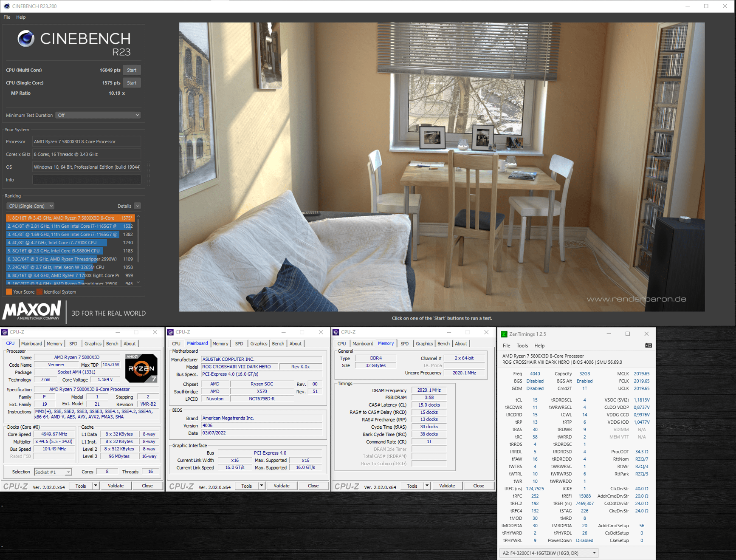The height and width of the screenshot is (560, 736).
Task: Click Close button in CPU-Z CPU window
Action: 147,486
